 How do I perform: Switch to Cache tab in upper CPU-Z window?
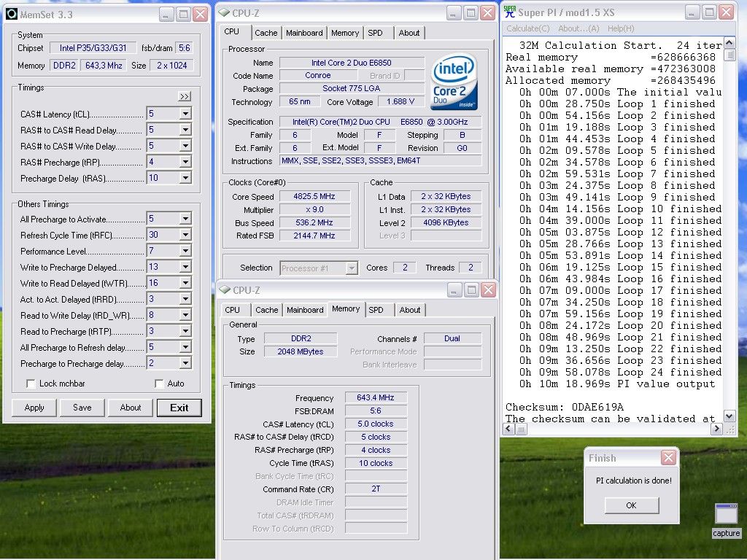tap(266, 33)
